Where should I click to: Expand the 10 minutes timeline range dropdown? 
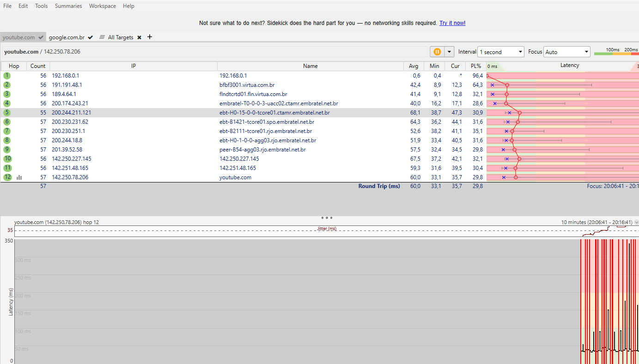(x=637, y=222)
